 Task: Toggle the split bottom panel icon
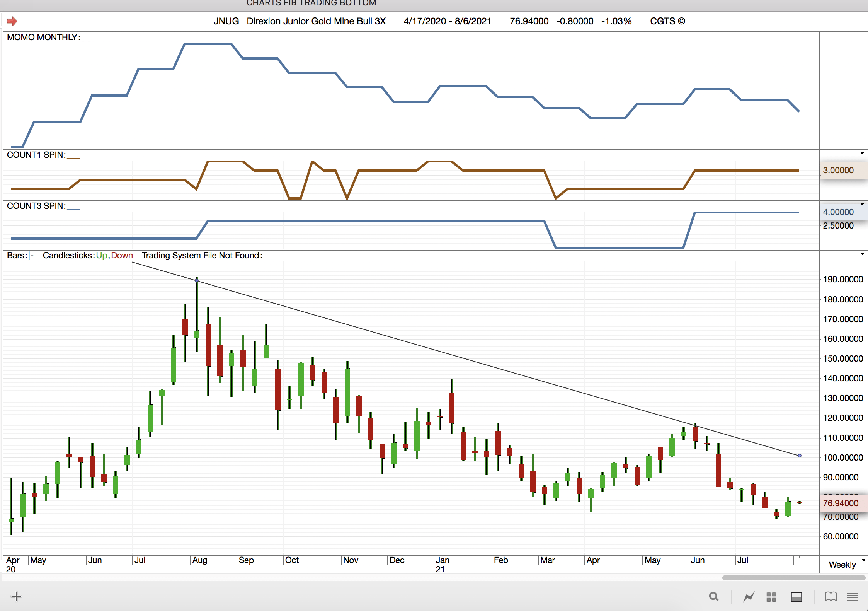797,597
